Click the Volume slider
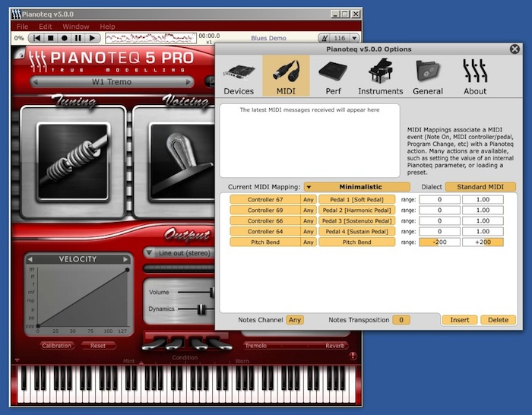The height and width of the screenshot is (415, 532). 196,292
